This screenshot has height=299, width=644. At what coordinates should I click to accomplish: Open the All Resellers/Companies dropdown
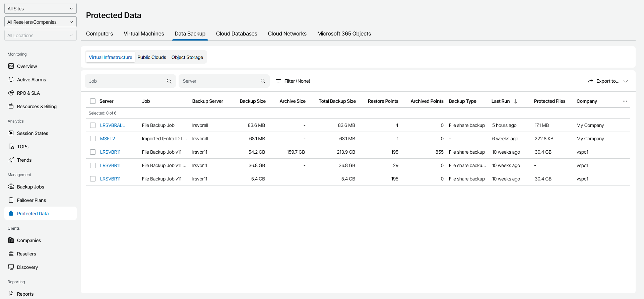tap(41, 22)
